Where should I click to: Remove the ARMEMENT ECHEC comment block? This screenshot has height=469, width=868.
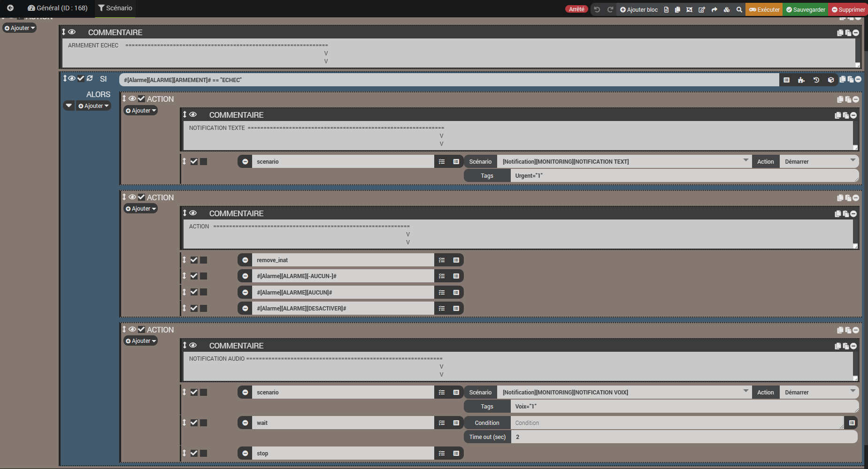856,33
